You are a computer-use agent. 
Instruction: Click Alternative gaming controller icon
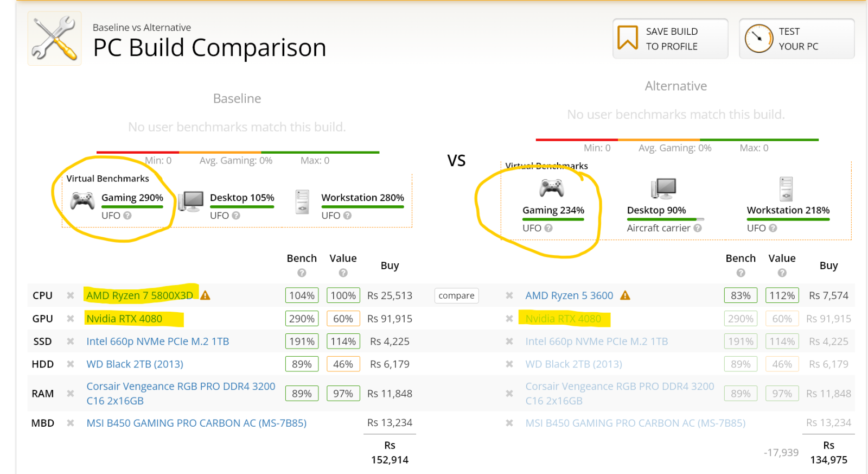[x=552, y=188]
